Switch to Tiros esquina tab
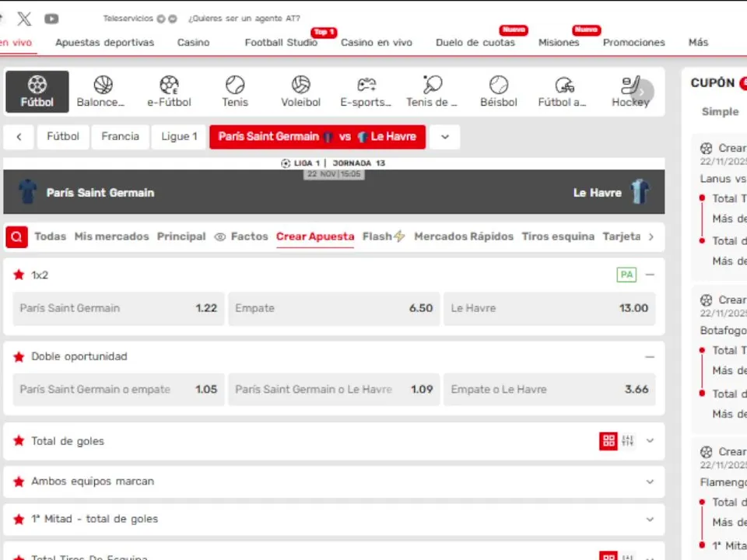The image size is (747, 560). click(x=558, y=236)
